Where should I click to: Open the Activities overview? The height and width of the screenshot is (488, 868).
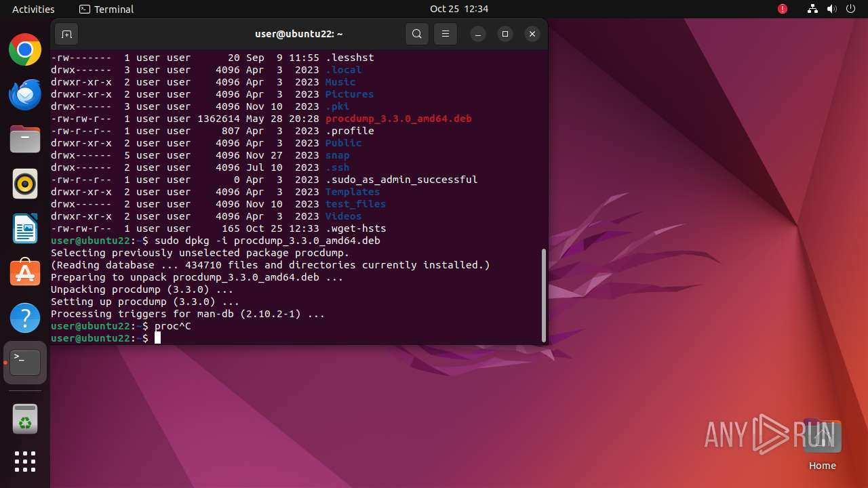(x=33, y=9)
